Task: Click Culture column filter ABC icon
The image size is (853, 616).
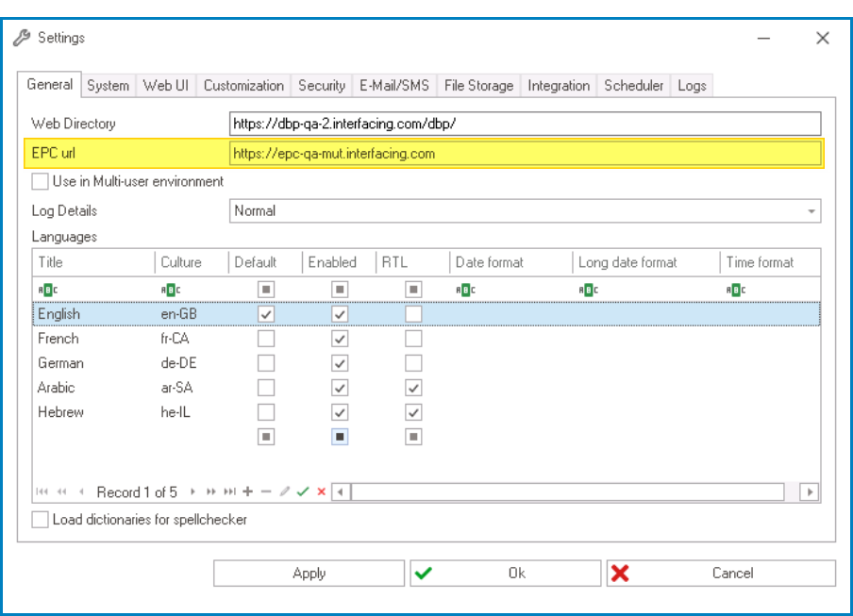Action: 171,290
